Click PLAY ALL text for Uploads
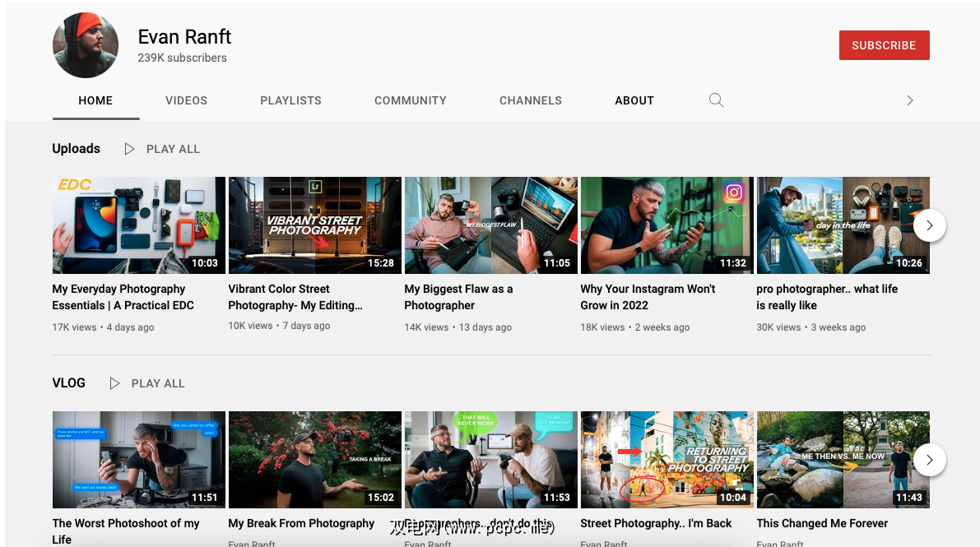 pyautogui.click(x=173, y=149)
